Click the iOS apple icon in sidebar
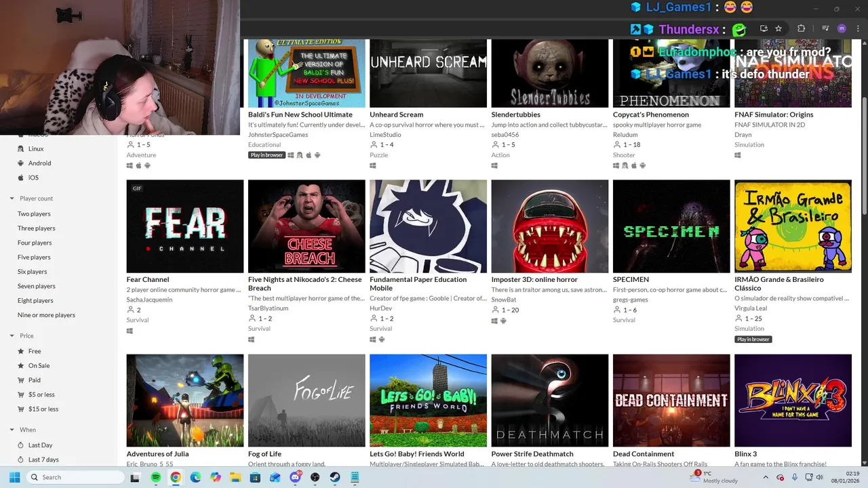 coord(21,178)
